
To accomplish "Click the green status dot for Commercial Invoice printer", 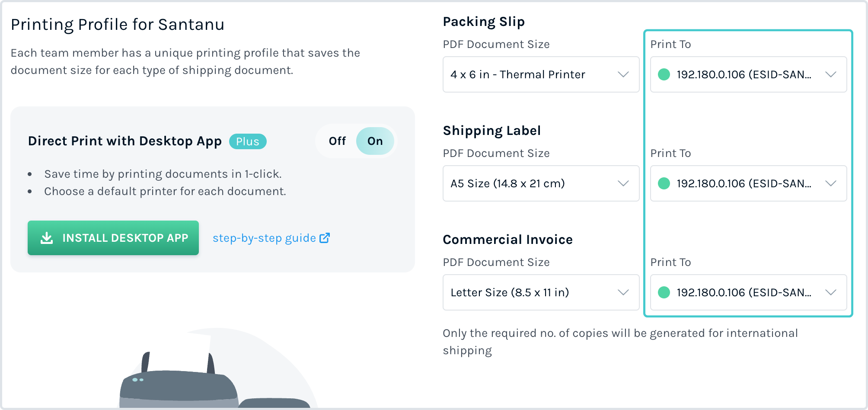I will tap(664, 292).
